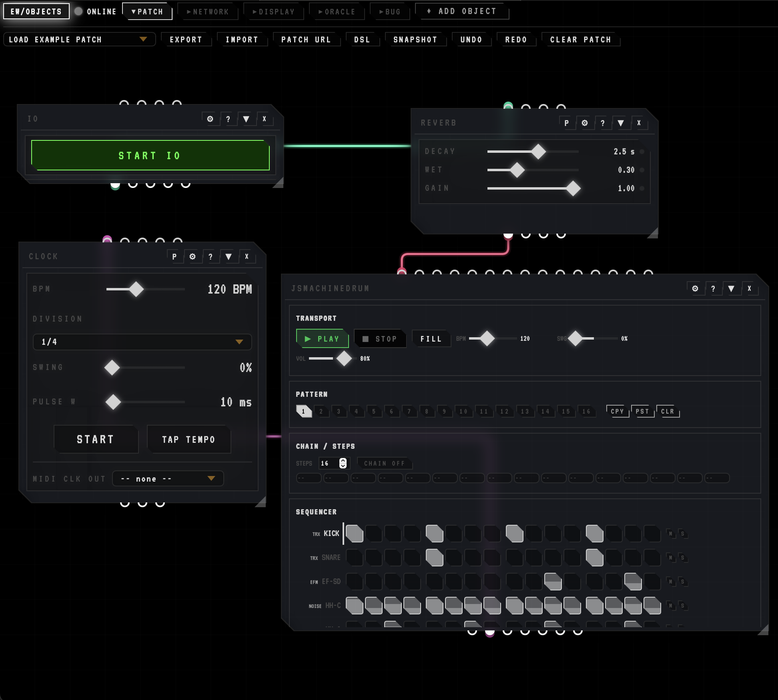Toggle the first SNARE step on
Screen dimensions: 778x700
[355, 558]
